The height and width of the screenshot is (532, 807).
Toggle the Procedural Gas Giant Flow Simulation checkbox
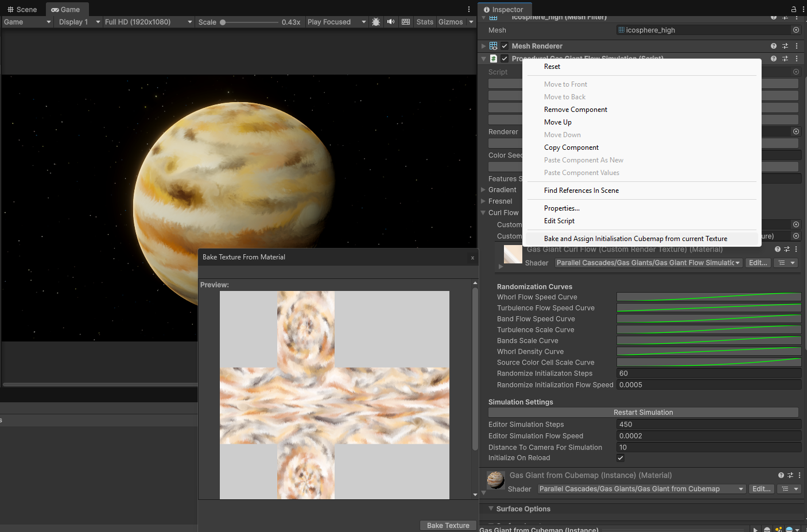[x=505, y=58]
